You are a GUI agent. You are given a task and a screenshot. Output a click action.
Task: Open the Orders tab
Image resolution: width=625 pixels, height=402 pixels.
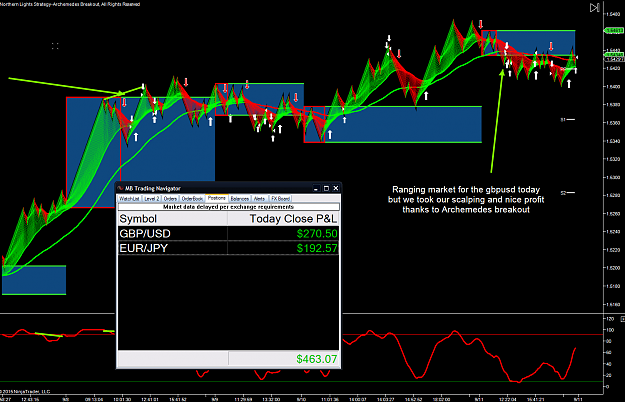pos(170,199)
